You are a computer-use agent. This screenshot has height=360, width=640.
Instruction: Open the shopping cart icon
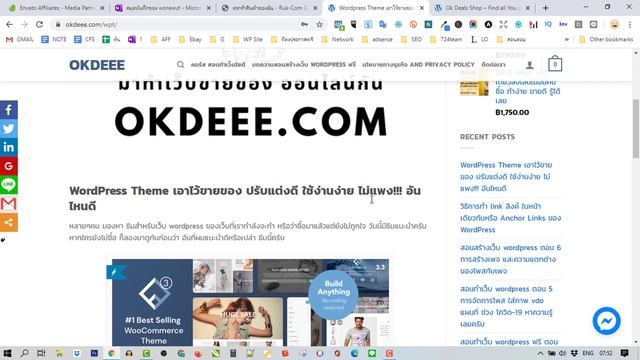[555, 64]
